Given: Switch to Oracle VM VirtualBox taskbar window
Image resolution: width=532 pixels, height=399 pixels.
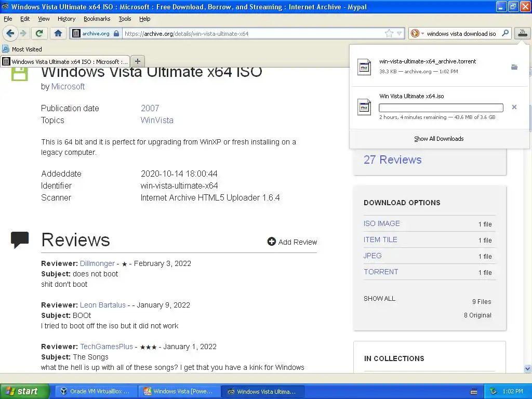Looking at the screenshot, I should (96, 391).
